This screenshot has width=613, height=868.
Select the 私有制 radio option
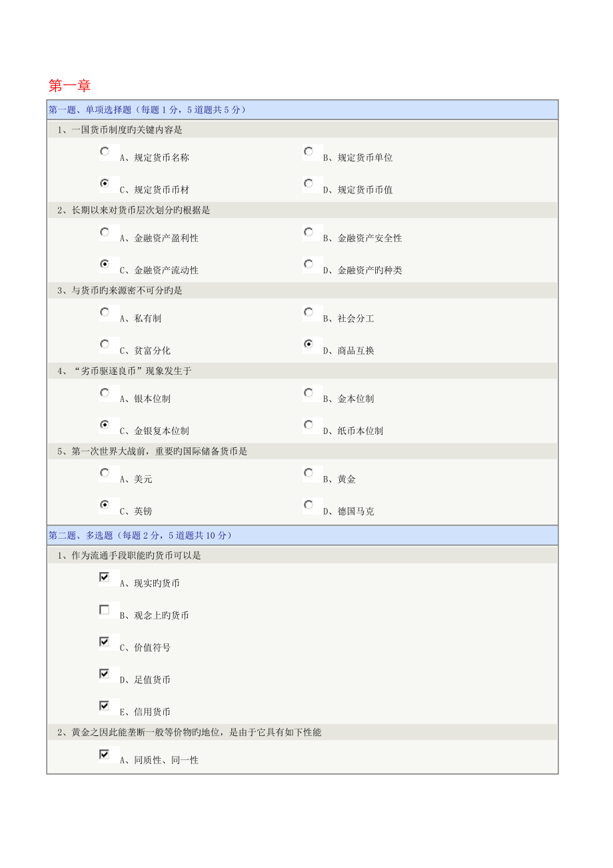pyautogui.click(x=105, y=312)
